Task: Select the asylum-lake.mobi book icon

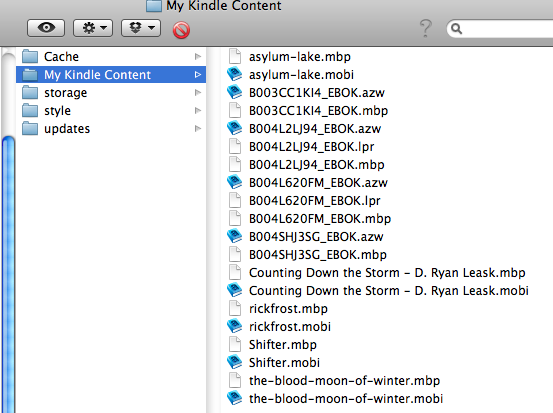Action: point(234,74)
